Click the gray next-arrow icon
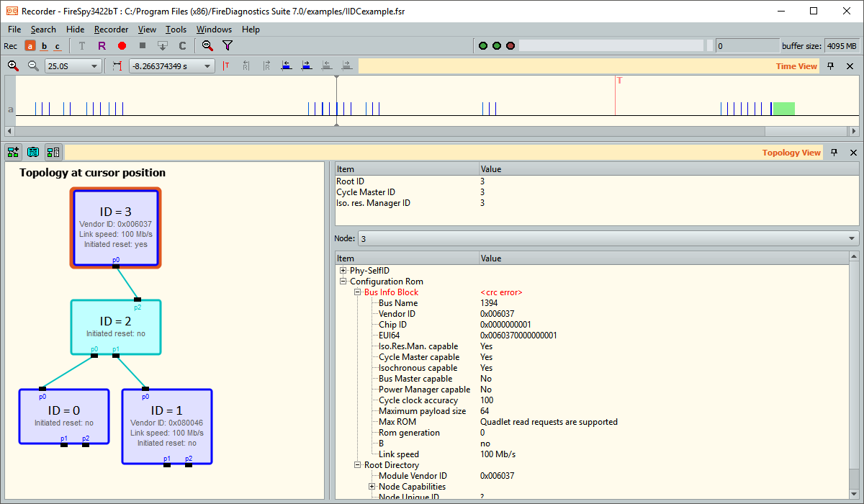The width and height of the screenshot is (864, 504). click(347, 66)
